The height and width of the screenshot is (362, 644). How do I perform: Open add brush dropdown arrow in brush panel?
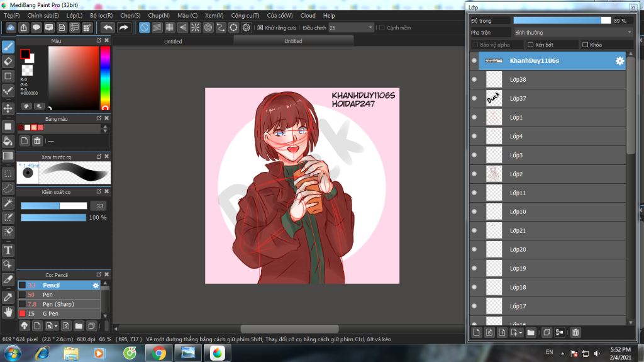(x=56, y=326)
